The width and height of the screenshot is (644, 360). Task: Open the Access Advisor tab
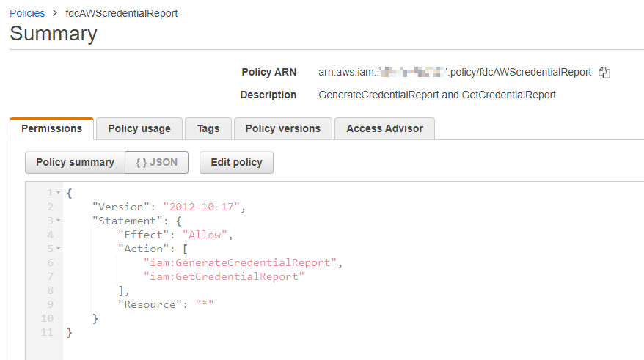pos(384,128)
